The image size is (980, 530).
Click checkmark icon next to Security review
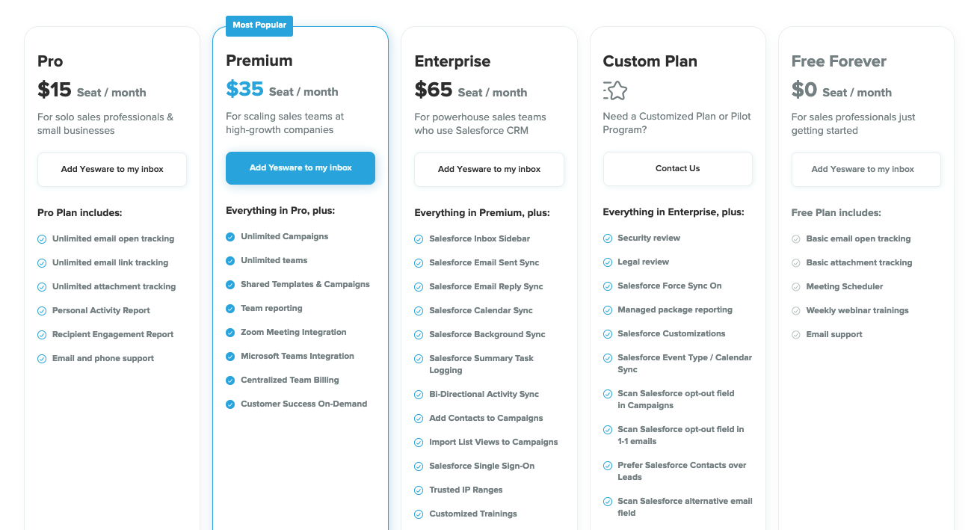click(607, 238)
